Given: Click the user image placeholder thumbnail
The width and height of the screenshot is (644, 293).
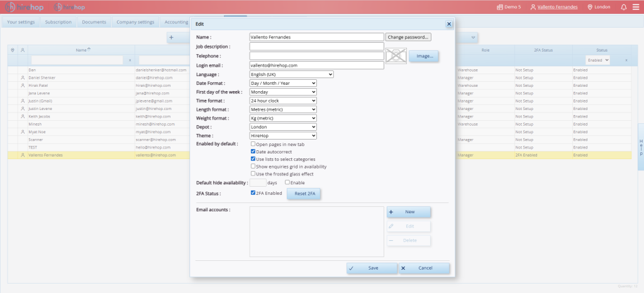Looking at the screenshot, I should click(x=396, y=56).
